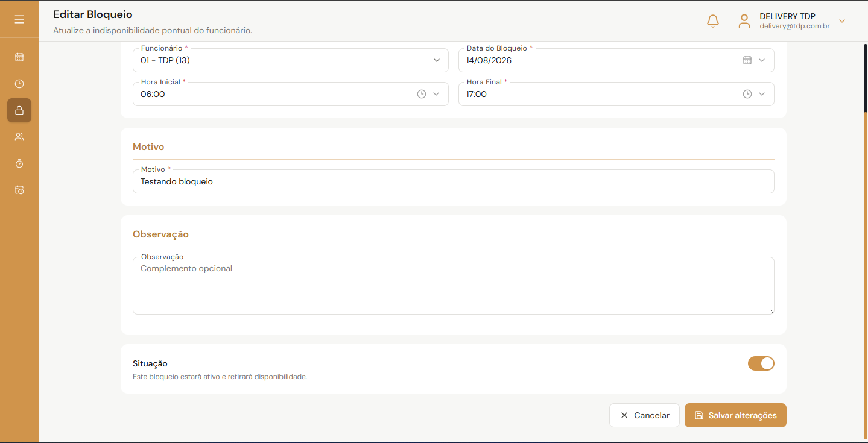Click the 17:00 end time value
This screenshot has width=868, height=443.
click(x=477, y=94)
